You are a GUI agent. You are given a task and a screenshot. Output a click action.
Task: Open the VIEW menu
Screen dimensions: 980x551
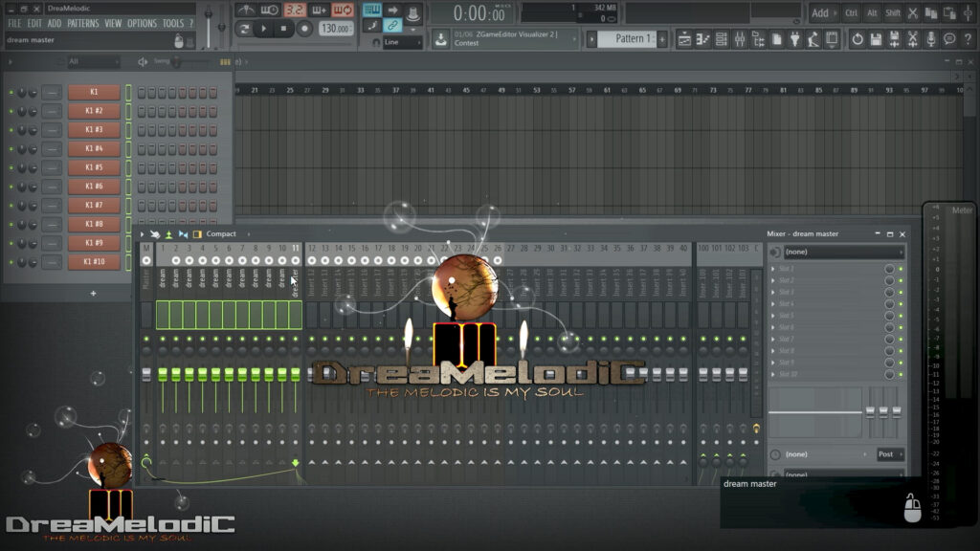113,24
